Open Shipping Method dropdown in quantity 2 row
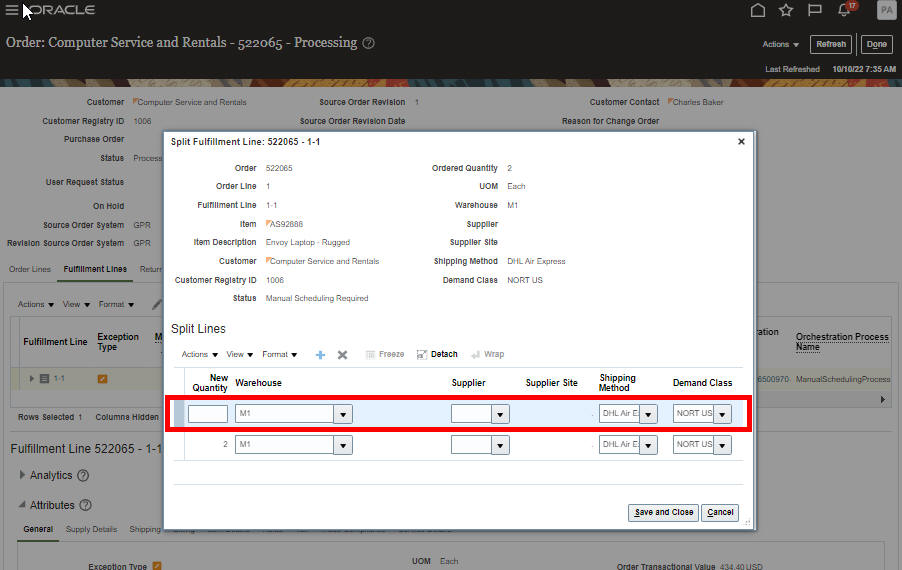Viewport: 902px width, 570px height. click(648, 445)
